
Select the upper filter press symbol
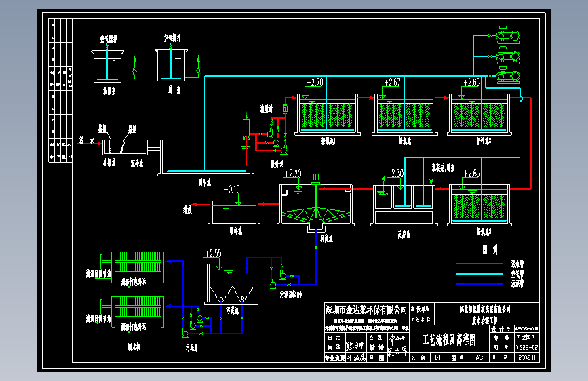(132, 267)
